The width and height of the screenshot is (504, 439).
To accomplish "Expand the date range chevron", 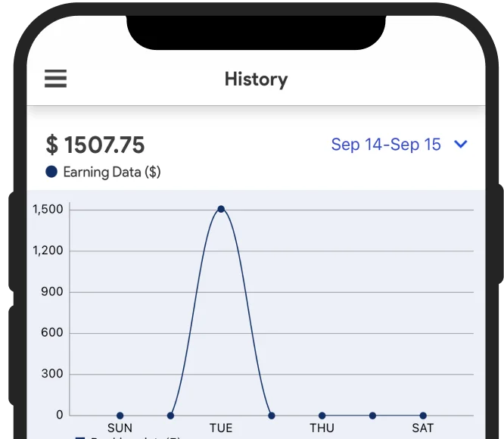I will pyautogui.click(x=460, y=144).
